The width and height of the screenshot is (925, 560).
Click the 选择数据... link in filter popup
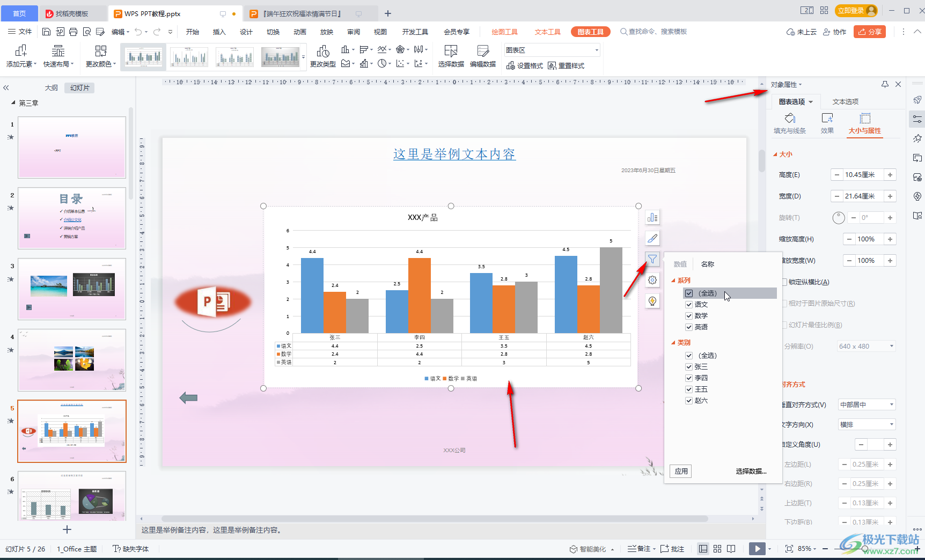(x=751, y=471)
